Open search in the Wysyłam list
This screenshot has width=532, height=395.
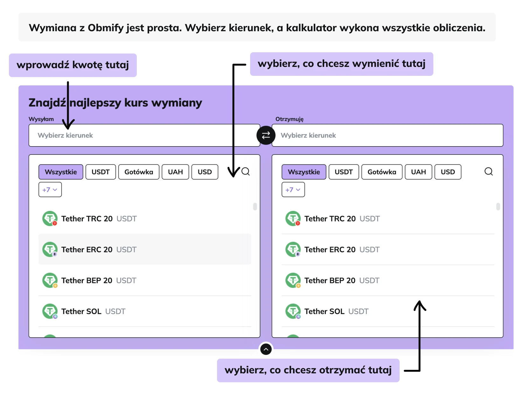coord(245,172)
